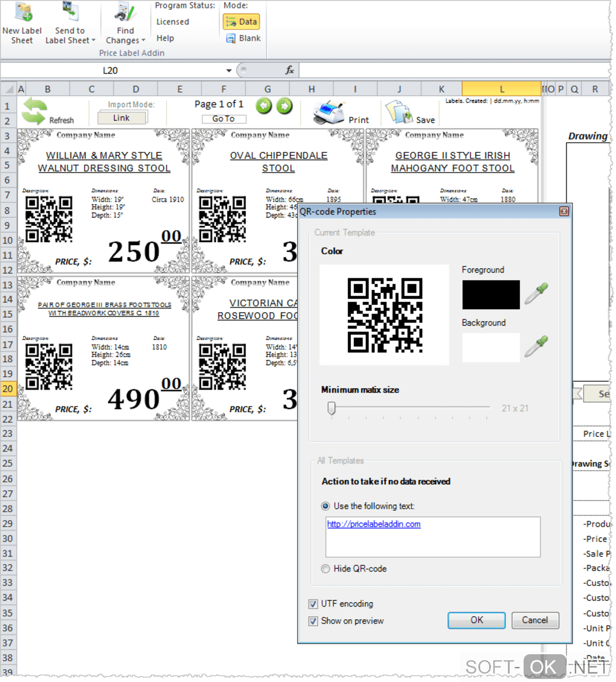
Task: Click QR code on William & Mary stool label
Action: tap(49, 219)
